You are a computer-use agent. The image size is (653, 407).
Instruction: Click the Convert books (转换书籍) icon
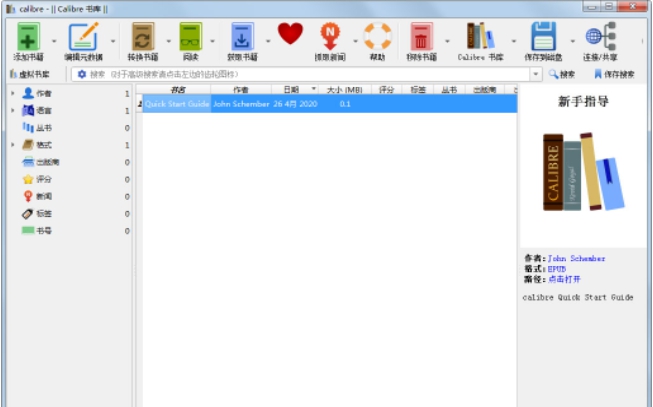(143, 37)
